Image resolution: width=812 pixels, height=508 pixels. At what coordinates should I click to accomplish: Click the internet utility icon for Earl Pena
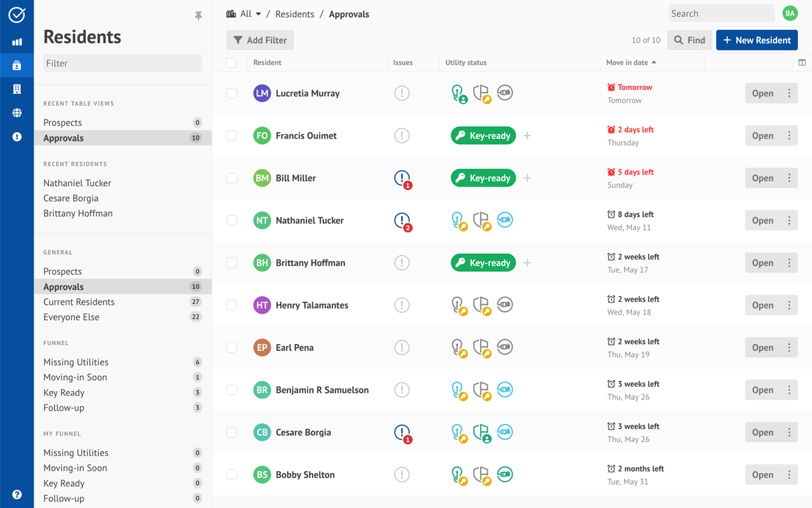click(x=504, y=347)
